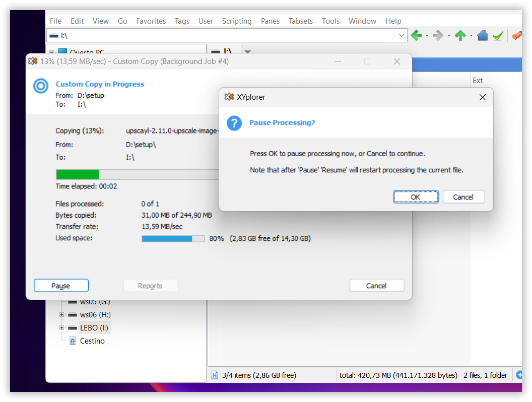The width and height of the screenshot is (532, 402).
Task: Open the File menu
Action: coord(55,21)
